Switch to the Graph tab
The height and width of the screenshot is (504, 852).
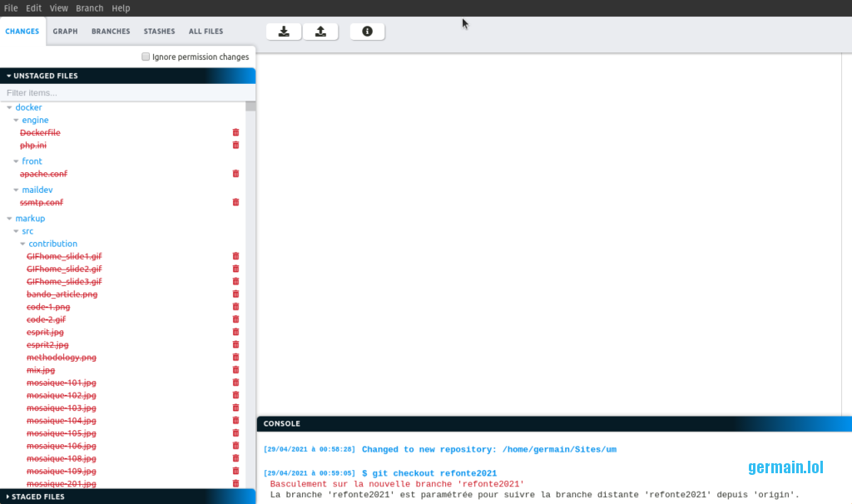point(65,32)
